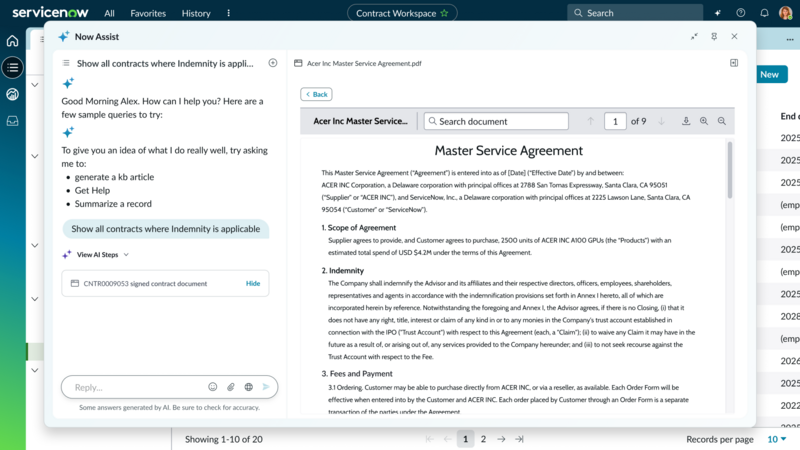
Task: Toggle the document side panel icon
Action: [734, 63]
